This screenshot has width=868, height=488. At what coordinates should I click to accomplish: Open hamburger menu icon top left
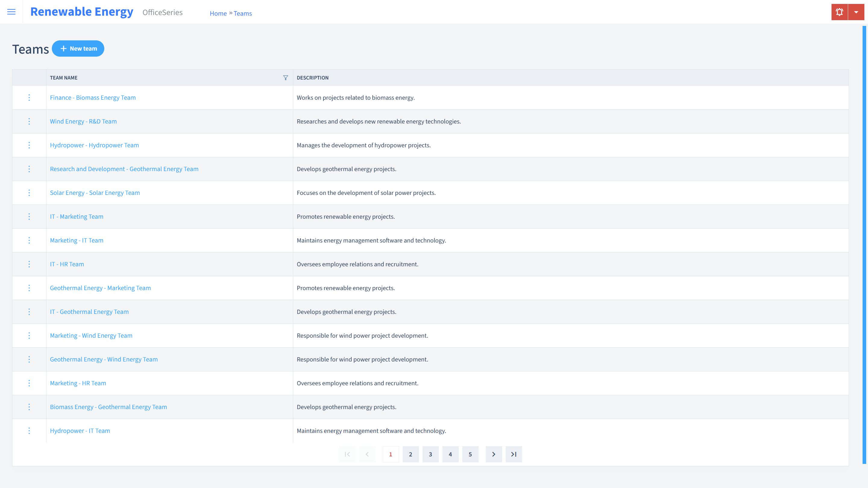pyautogui.click(x=11, y=12)
